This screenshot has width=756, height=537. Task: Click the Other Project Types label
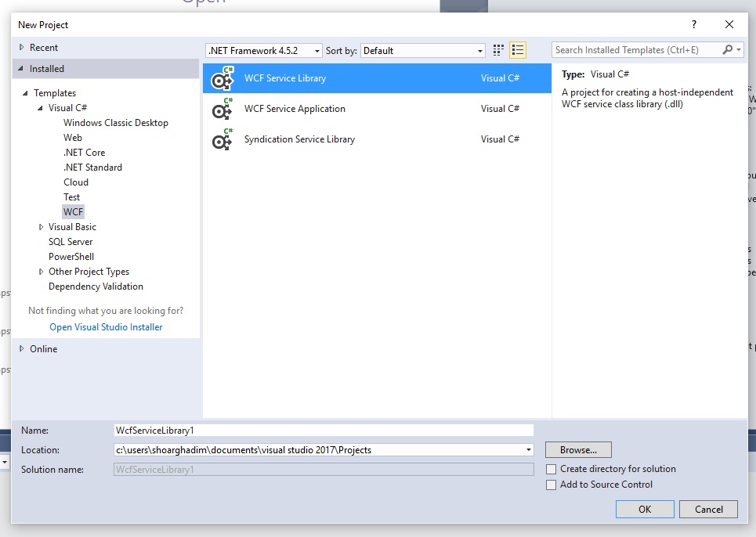point(89,272)
